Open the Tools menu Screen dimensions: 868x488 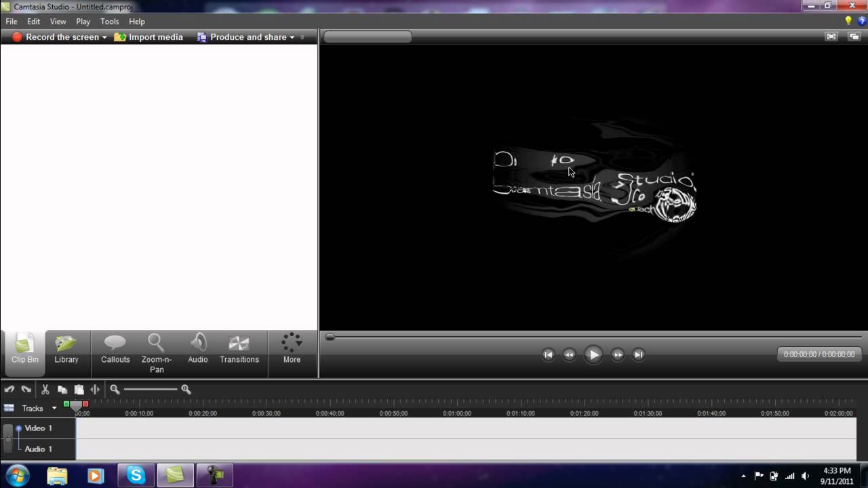[110, 22]
